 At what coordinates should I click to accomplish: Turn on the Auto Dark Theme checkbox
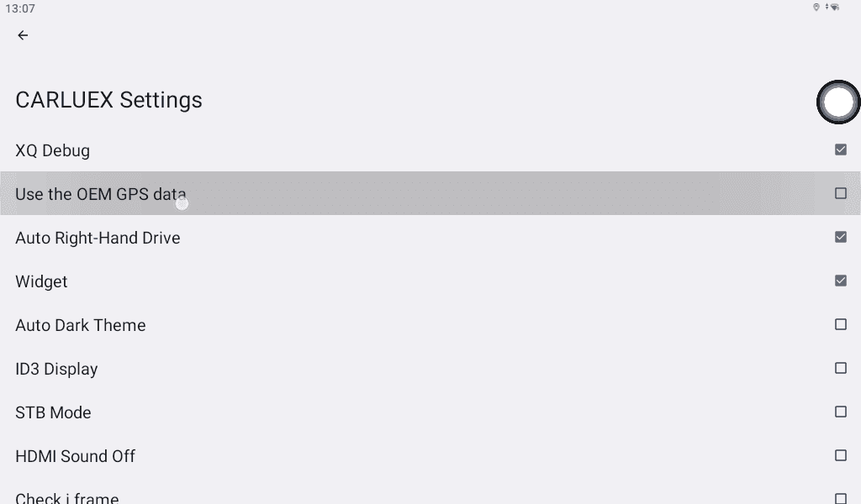[x=840, y=324]
